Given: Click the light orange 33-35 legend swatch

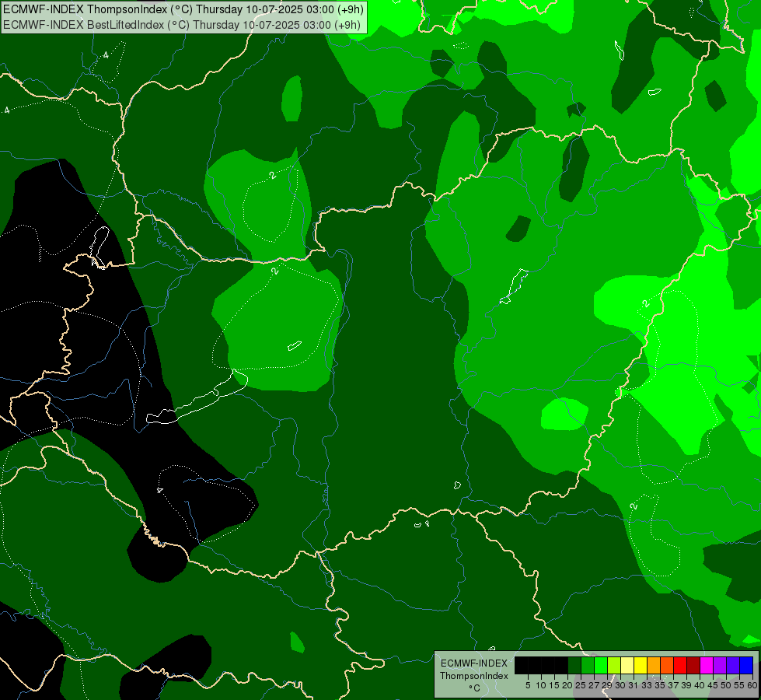Looking at the screenshot, I should [654, 665].
